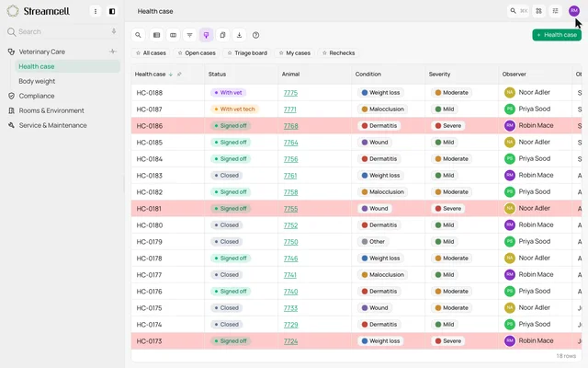Expand Service & Maintenance section

point(52,125)
